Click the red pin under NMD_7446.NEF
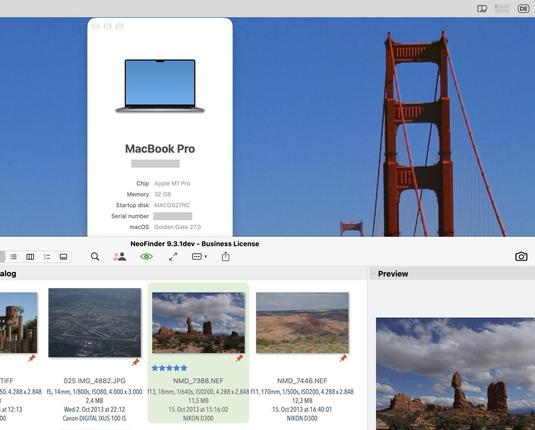535x430 pixels. tap(343, 358)
